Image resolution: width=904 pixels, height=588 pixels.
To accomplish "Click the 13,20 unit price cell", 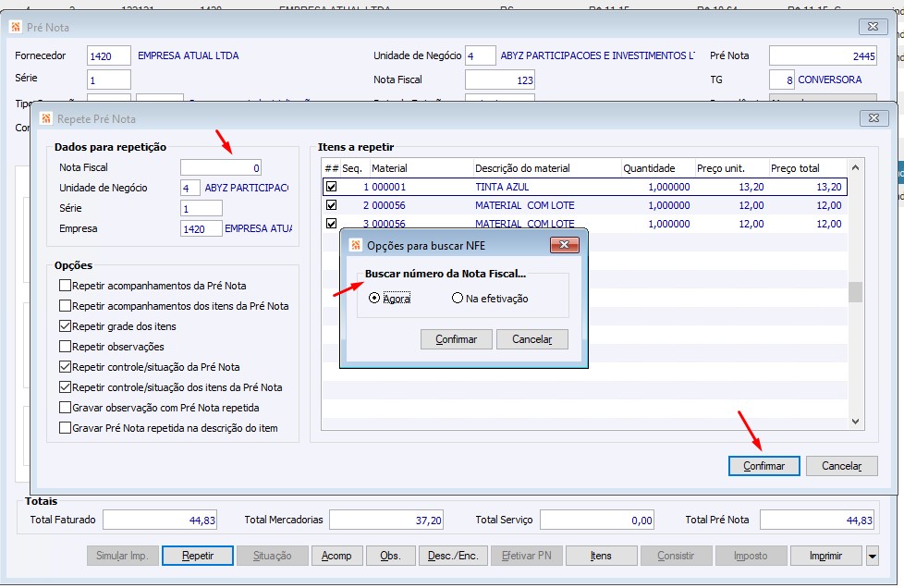I will [x=732, y=187].
